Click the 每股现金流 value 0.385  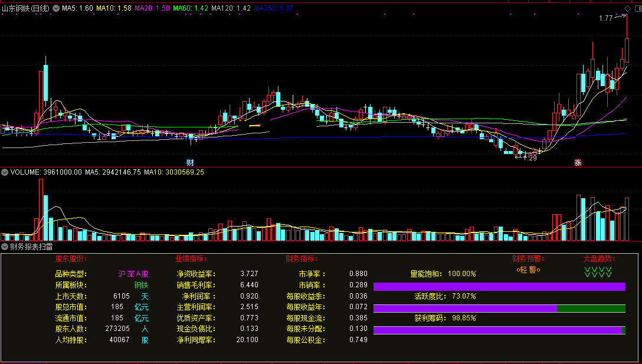(358, 318)
